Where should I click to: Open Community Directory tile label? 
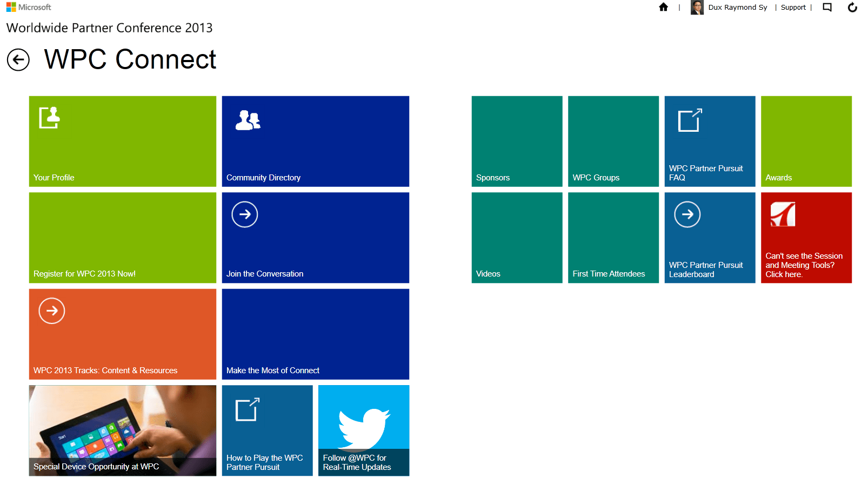point(263,178)
